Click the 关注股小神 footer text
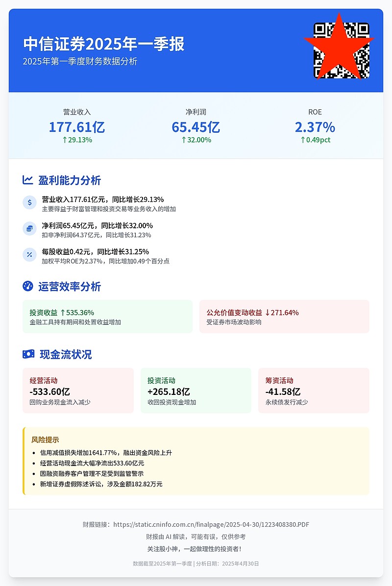Viewport: 392px width, 586px height. (x=196, y=549)
